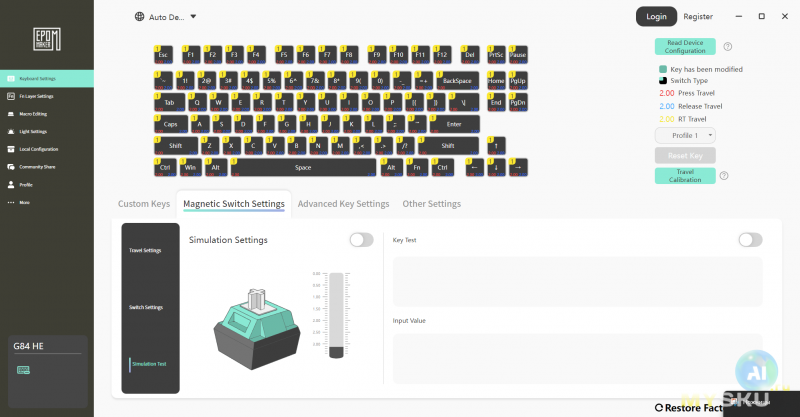This screenshot has width=800, height=417.
Task: Select the right arrow key on keyboard
Action: pyautogui.click(x=518, y=167)
